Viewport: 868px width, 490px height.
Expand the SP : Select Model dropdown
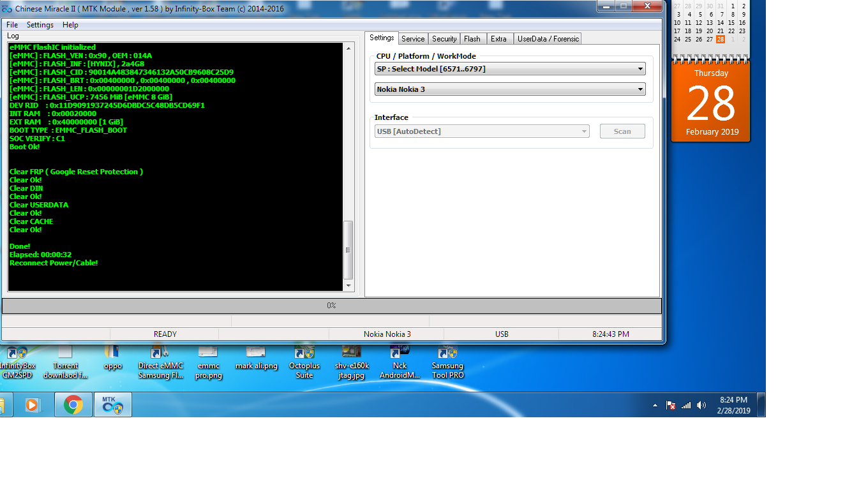(x=510, y=69)
